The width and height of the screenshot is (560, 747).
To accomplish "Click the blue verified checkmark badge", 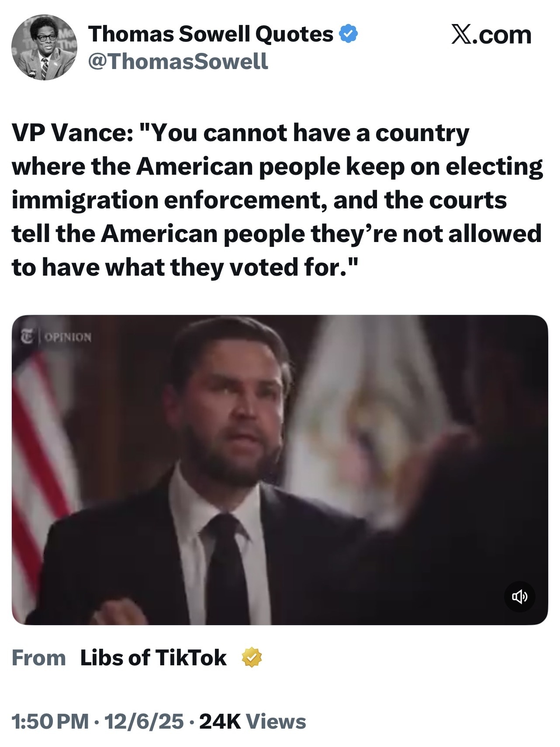I will point(348,34).
